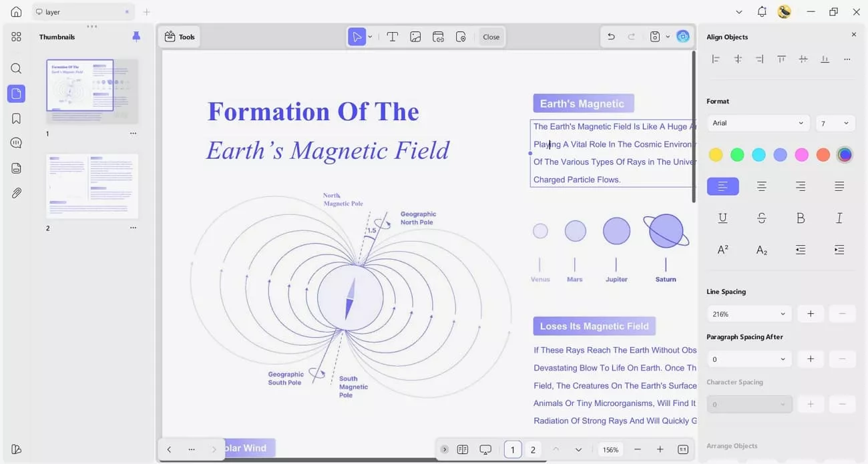Open the Arial font dropdown

click(758, 123)
